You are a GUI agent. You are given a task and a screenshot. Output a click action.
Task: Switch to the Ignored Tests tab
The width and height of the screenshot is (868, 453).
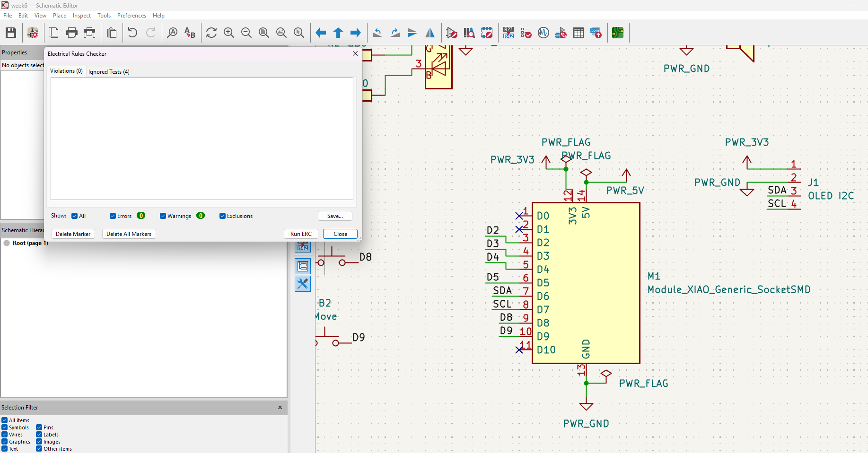tap(109, 72)
